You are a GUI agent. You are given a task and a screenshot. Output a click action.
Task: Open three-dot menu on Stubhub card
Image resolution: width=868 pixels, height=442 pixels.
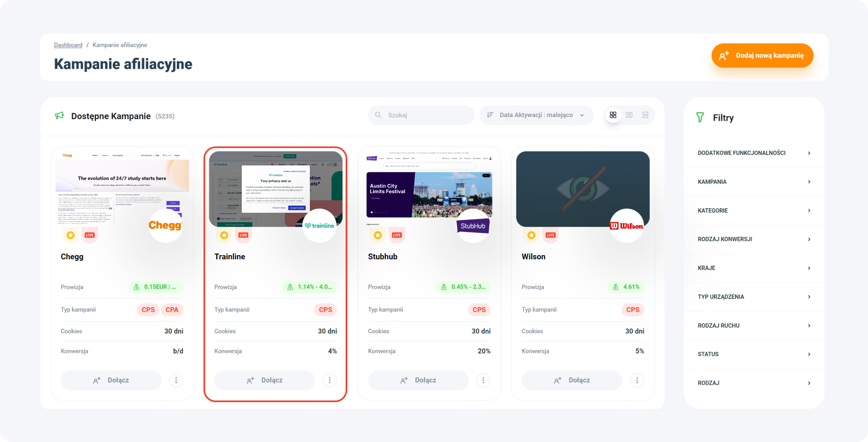click(x=484, y=380)
